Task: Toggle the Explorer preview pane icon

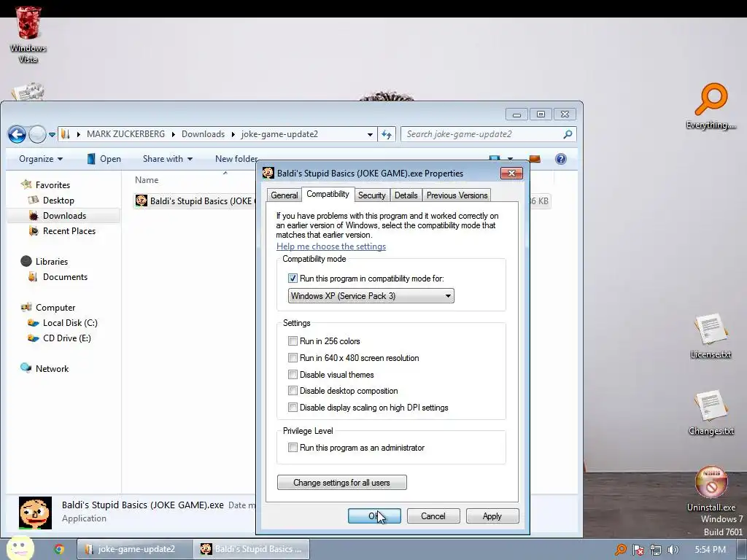Action: [535, 159]
